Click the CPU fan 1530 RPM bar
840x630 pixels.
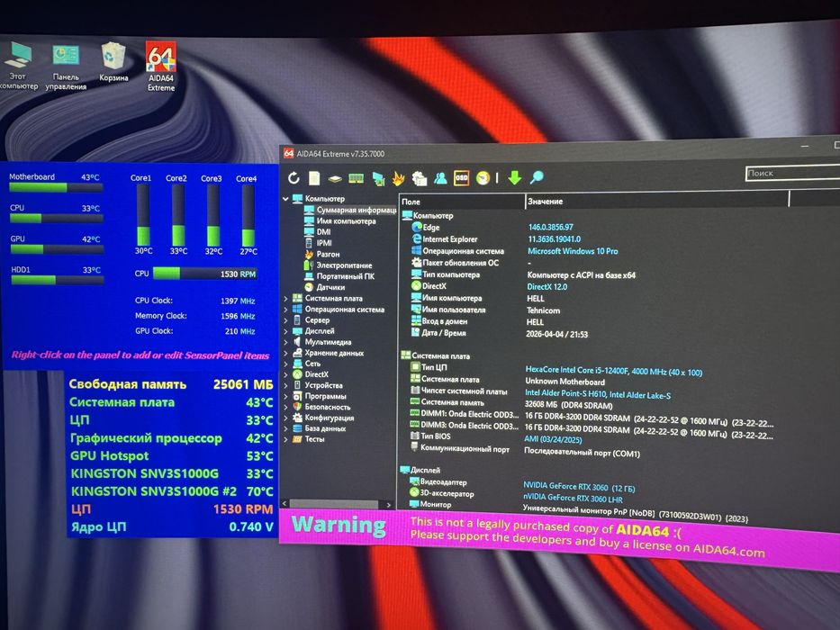(x=205, y=274)
